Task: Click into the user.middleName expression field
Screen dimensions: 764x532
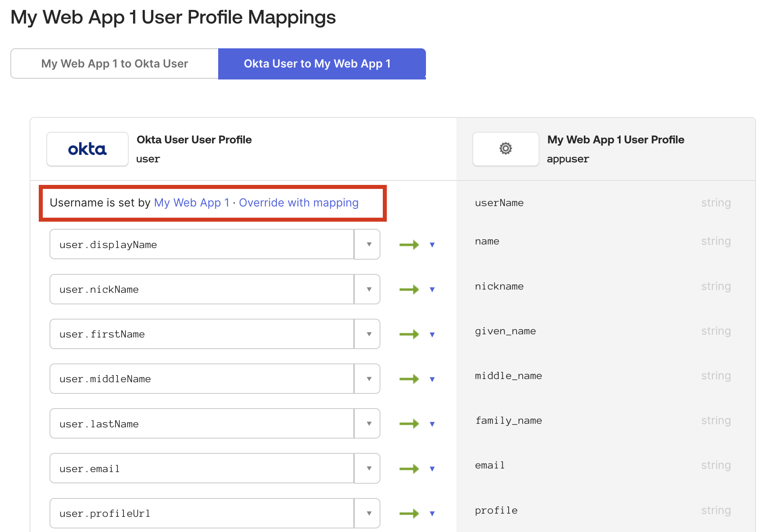Action: click(x=202, y=378)
